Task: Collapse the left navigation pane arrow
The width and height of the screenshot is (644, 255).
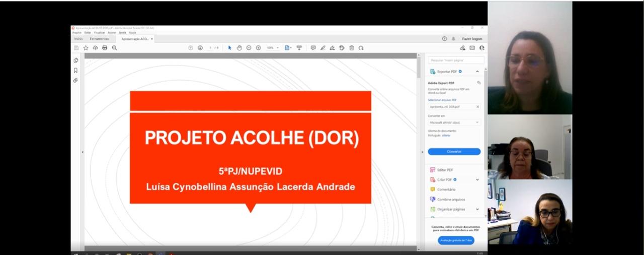Action: 83,152
